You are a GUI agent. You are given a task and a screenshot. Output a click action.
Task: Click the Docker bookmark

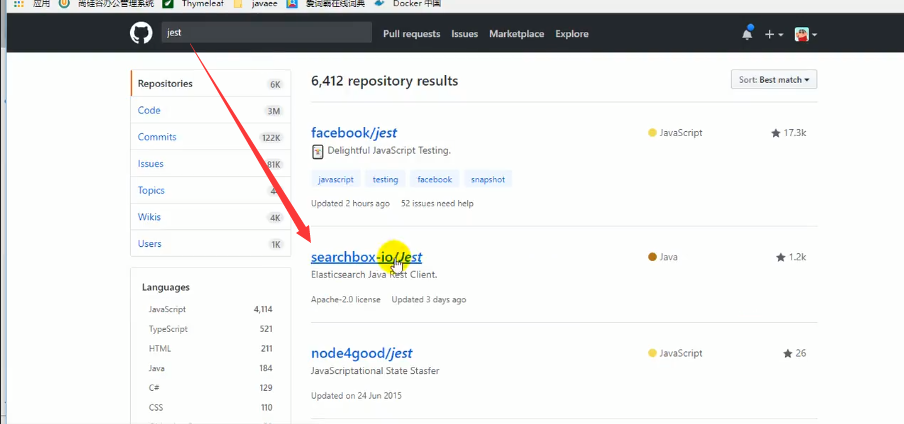click(408, 3)
